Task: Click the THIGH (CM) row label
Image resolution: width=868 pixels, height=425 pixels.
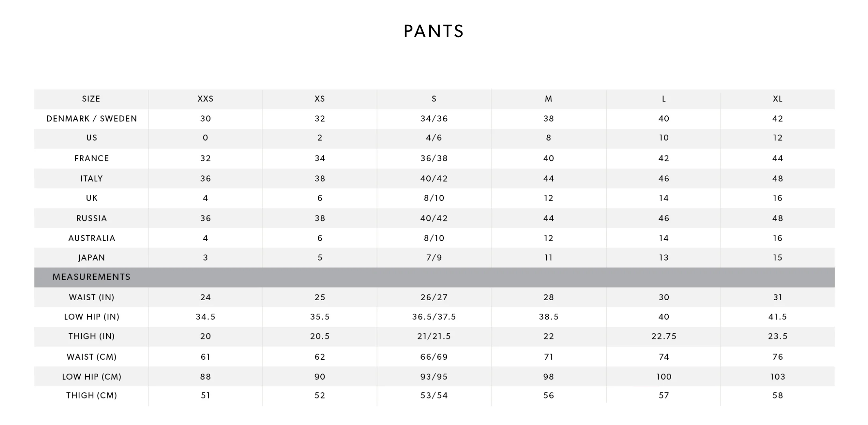Action: pos(92,396)
